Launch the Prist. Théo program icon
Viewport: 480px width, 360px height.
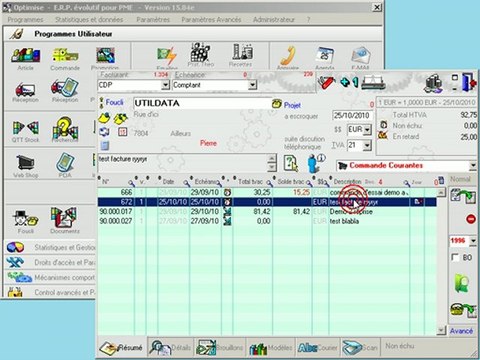tap(200, 52)
